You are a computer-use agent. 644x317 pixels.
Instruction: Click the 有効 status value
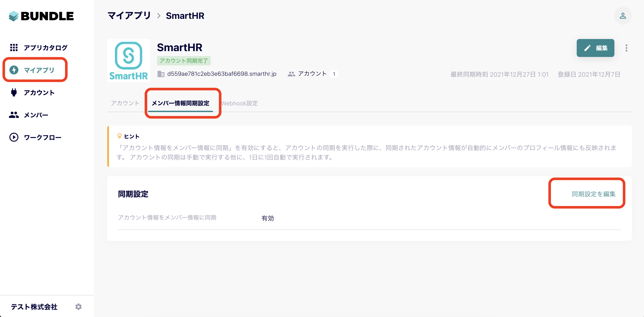coord(268,218)
